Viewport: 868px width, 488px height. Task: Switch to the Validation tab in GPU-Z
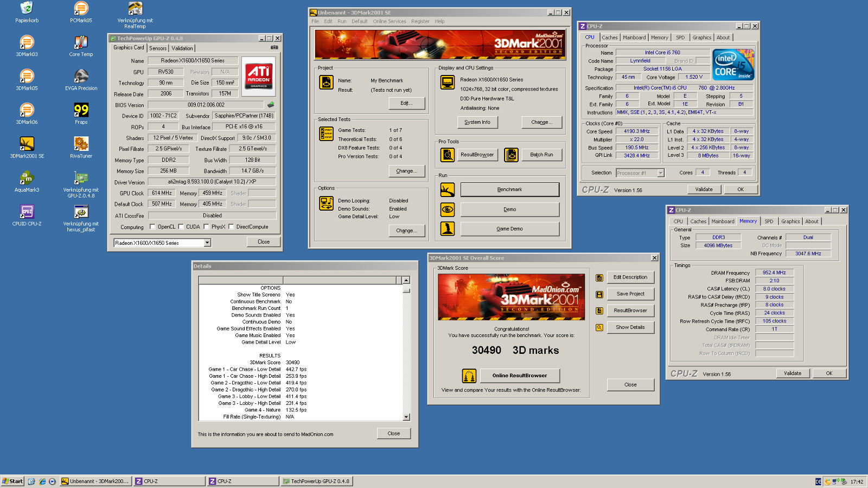tap(182, 48)
